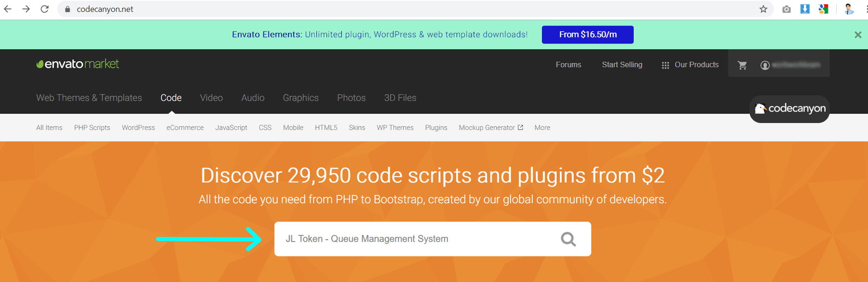
Task: Open the colorful translate extension icon
Action: coord(824,9)
